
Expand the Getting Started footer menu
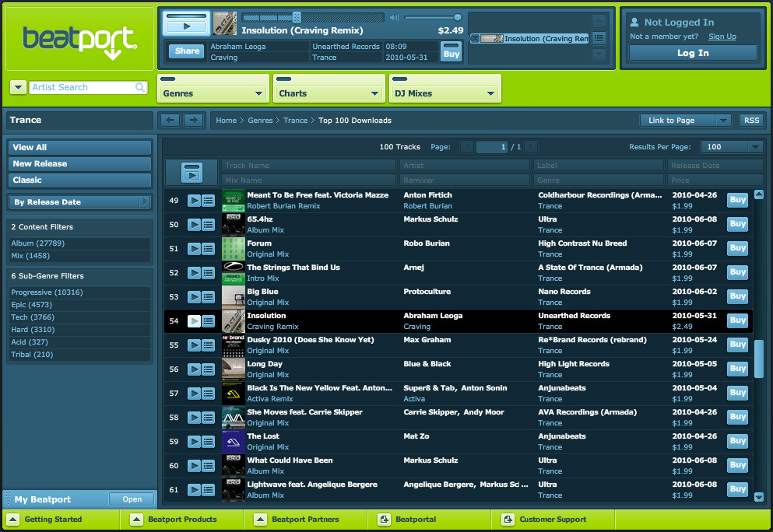(13, 520)
